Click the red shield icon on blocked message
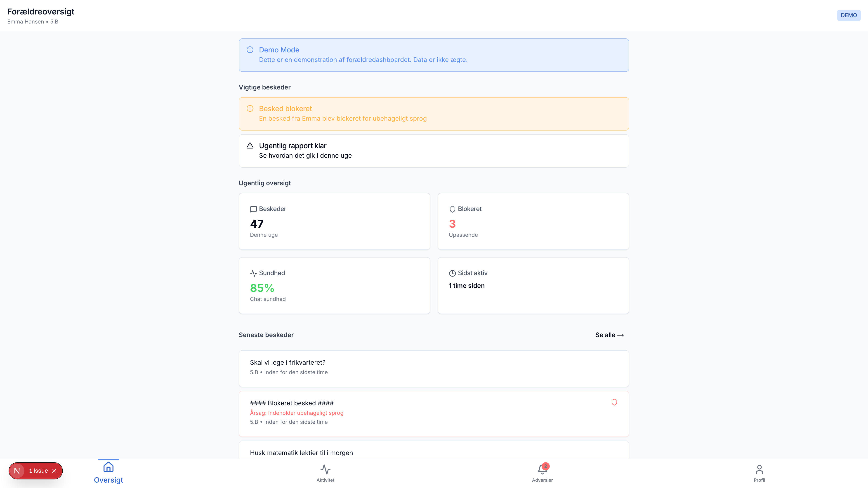This screenshot has height=488, width=868. click(614, 402)
